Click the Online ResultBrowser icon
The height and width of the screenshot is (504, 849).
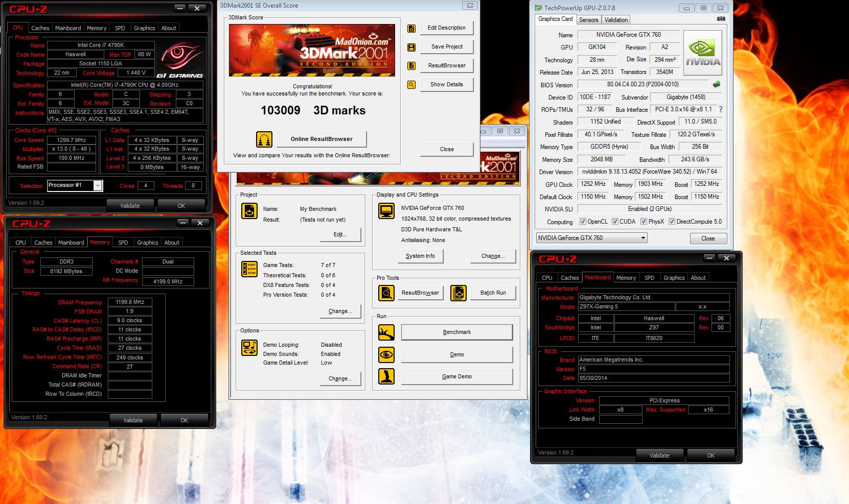click(264, 139)
